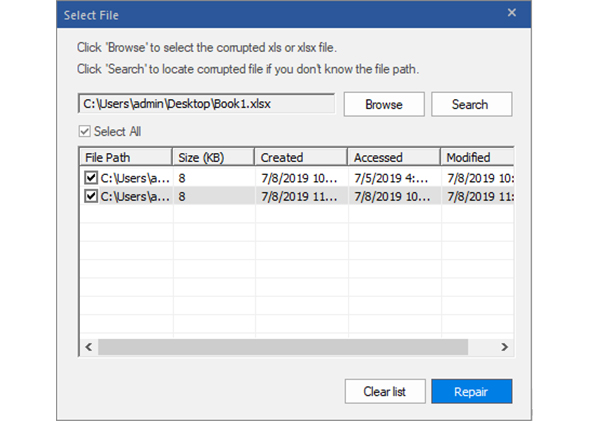590x421 pixels.
Task: Click the left scroll arrow
Action: [x=89, y=347]
